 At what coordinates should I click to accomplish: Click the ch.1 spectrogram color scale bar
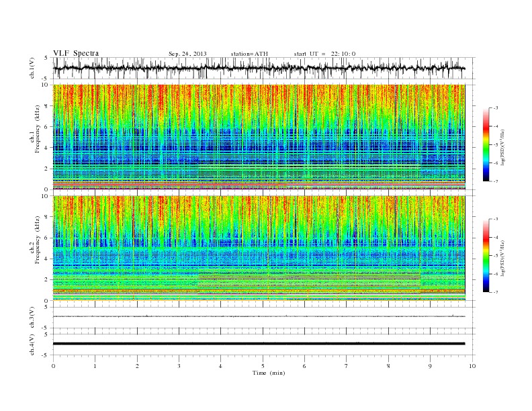(486, 144)
